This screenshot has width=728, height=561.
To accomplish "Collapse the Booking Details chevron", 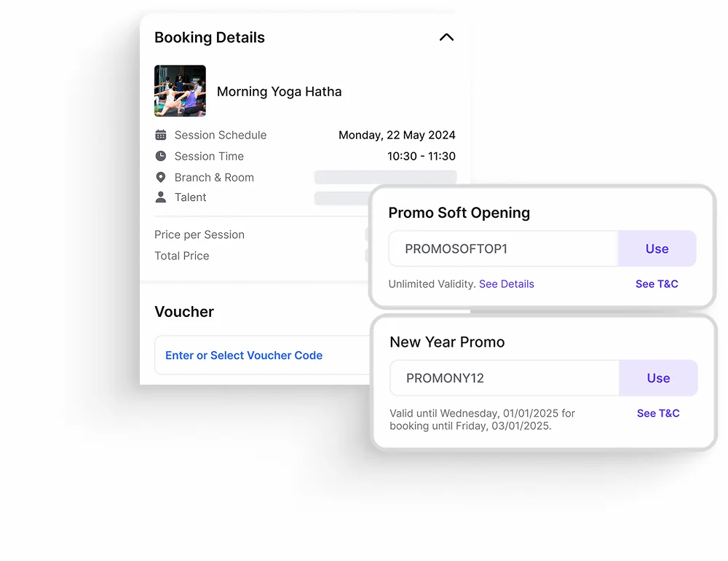I will point(446,38).
